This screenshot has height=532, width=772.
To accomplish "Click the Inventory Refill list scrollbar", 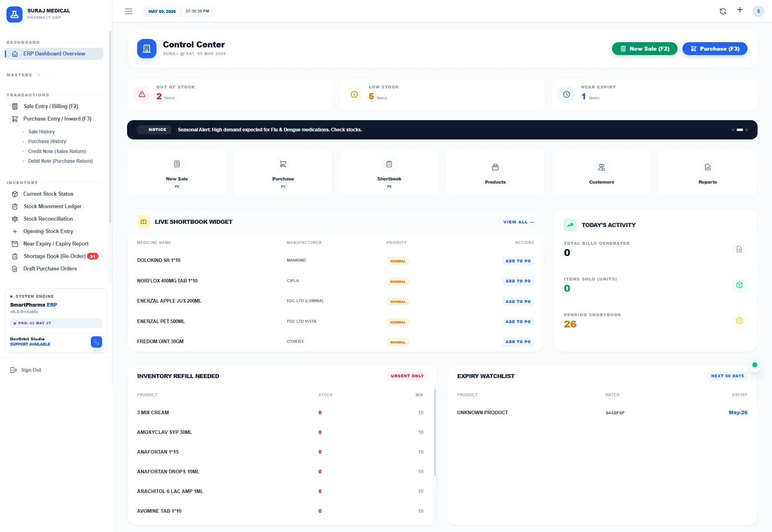I will coord(435,432).
